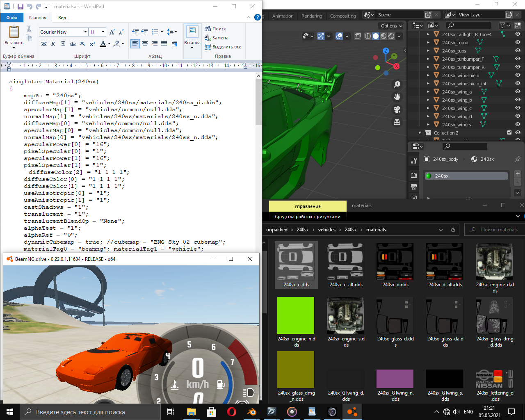525x420 pixels.
Task: Apply superscript formatting in WordPad
Action: point(92,43)
